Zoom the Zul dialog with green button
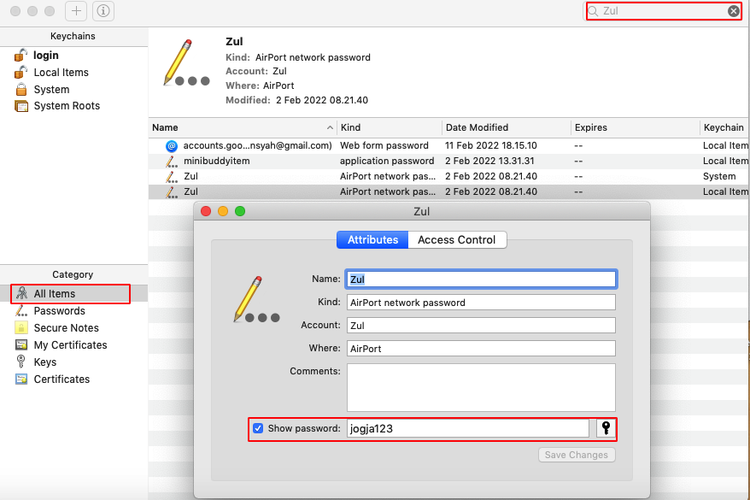750x500 pixels. (x=240, y=211)
